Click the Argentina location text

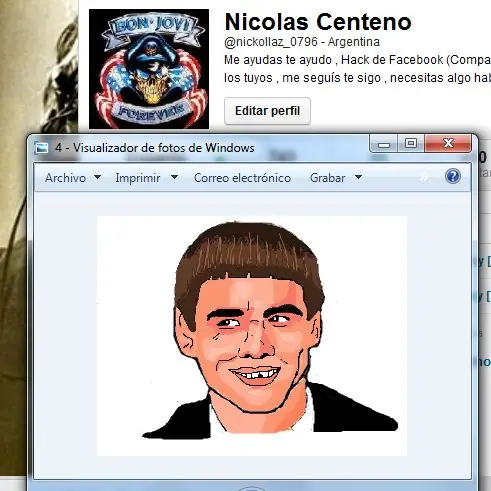point(354,42)
